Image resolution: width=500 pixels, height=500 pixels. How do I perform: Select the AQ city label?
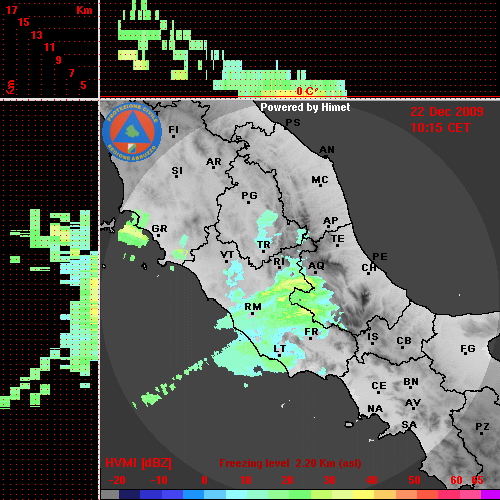(x=316, y=266)
